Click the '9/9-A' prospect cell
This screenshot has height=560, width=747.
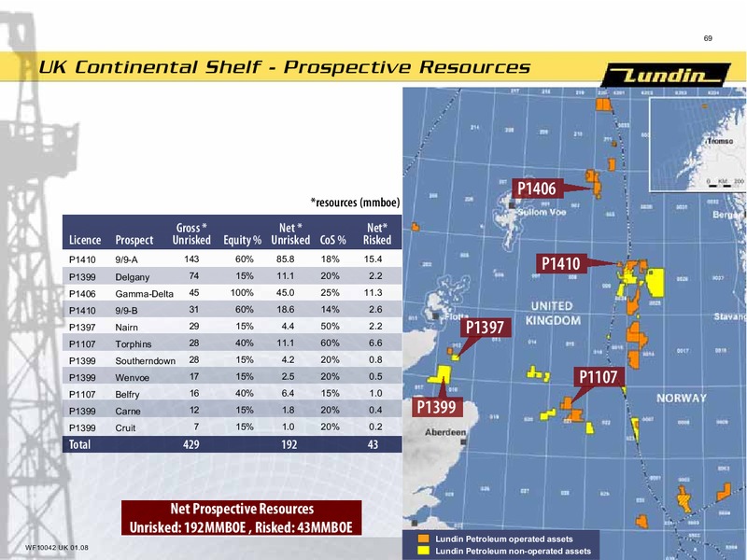click(x=126, y=260)
